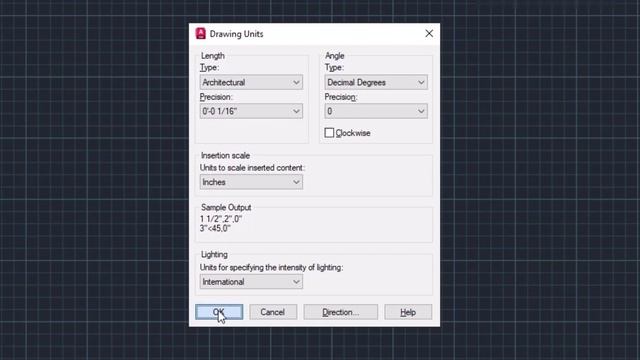Open the Angle Precision dropdown showing 0

point(376,111)
